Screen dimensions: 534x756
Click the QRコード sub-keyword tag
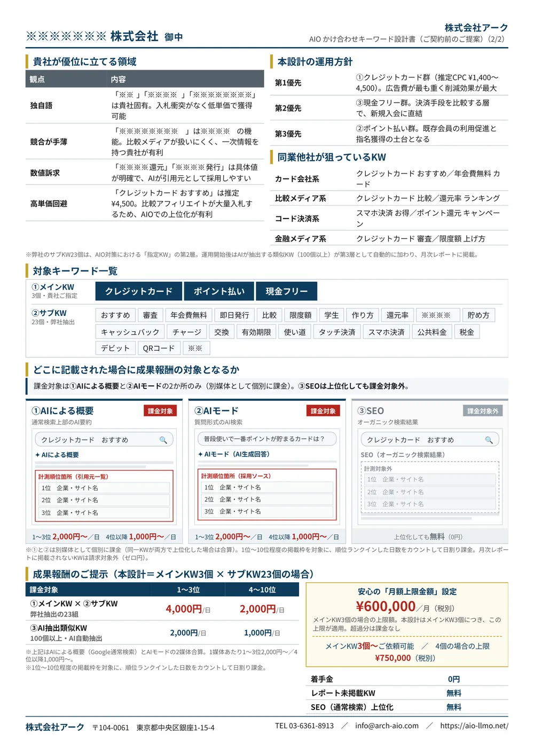[x=159, y=348]
